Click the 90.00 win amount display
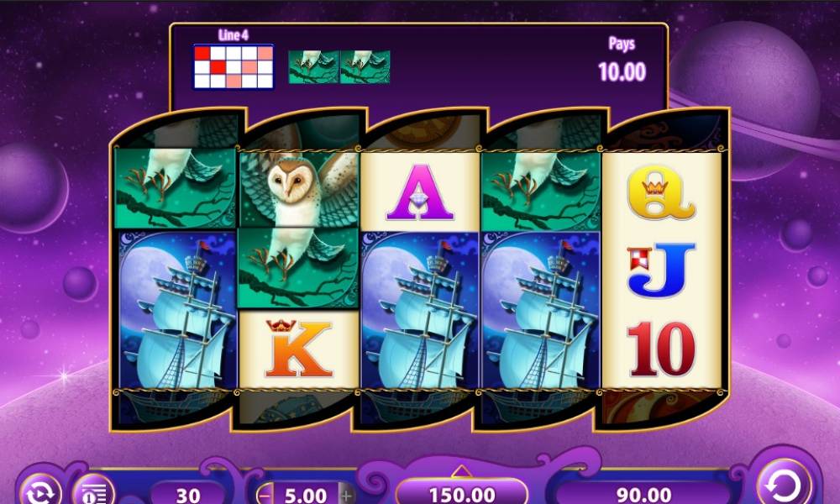Screen dimensions: 840x504 [644, 494]
